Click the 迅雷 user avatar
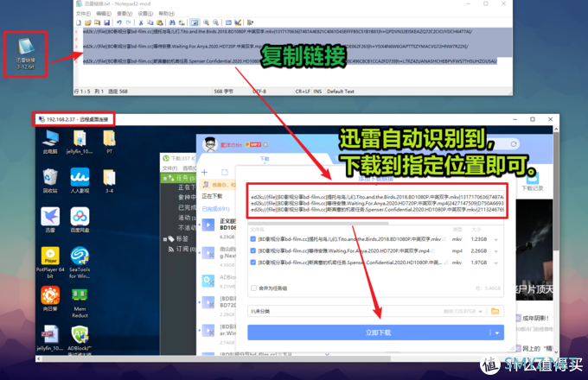Viewport: 588px width, 380px height. [x=210, y=144]
